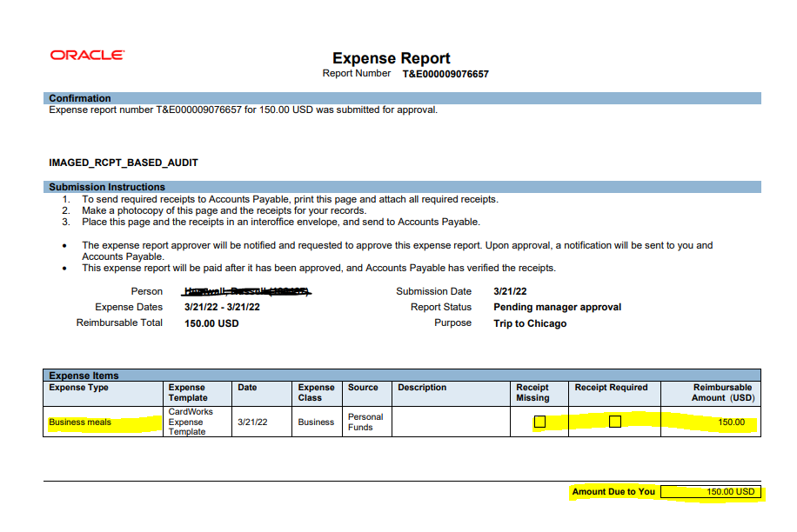Select the report number T&E000009076657
797x532 pixels.
(444, 73)
